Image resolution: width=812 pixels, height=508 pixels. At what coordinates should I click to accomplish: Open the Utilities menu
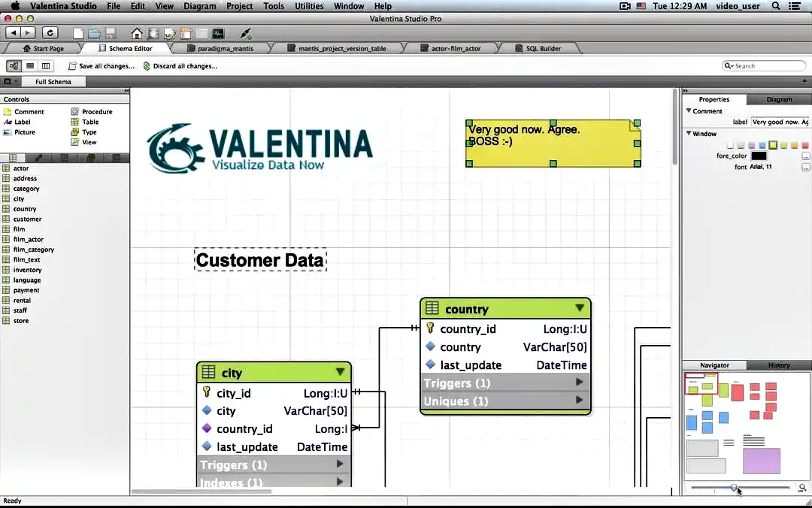tap(309, 6)
